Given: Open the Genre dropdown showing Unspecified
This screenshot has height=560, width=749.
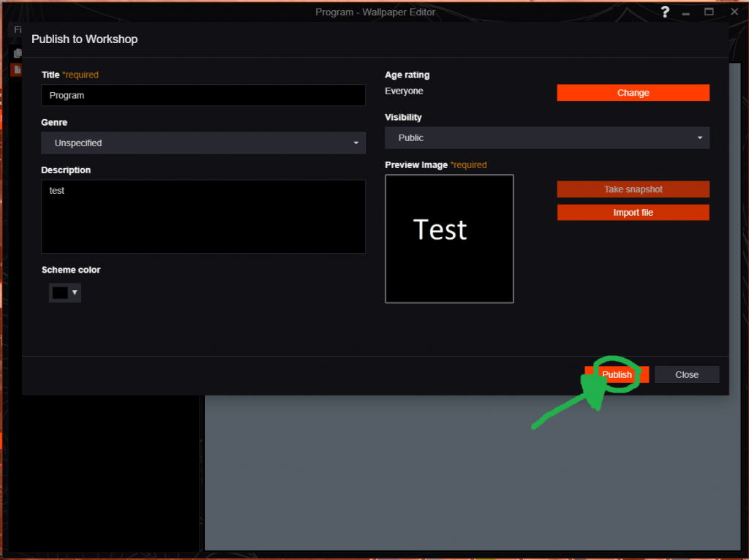Looking at the screenshot, I should pyautogui.click(x=203, y=143).
